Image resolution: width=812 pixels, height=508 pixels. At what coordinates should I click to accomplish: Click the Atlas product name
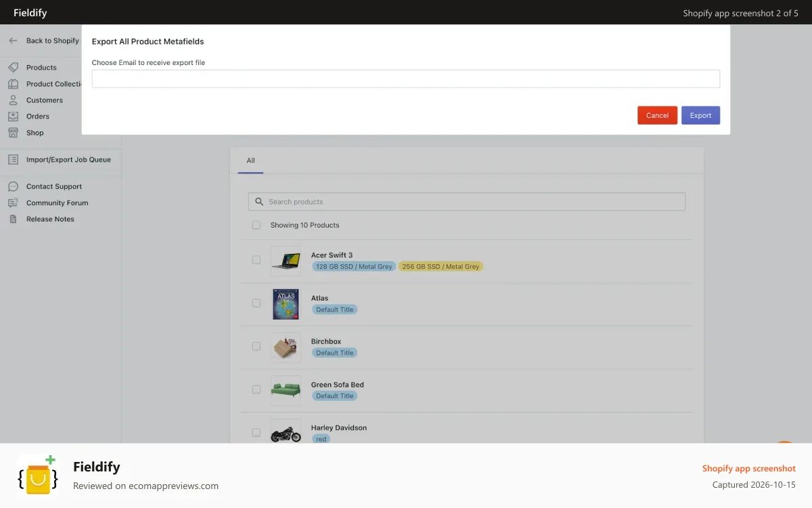click(x=320, y=298)
